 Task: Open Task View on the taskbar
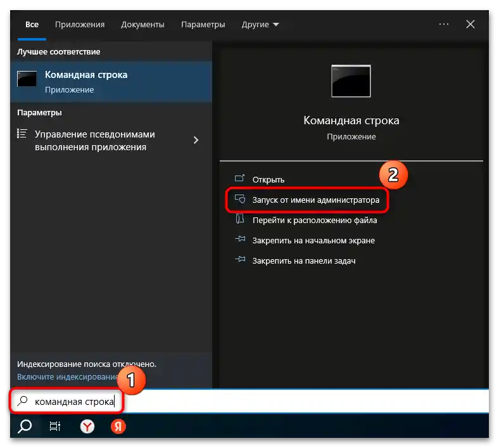pyautogui.click(x=55, y=426)
